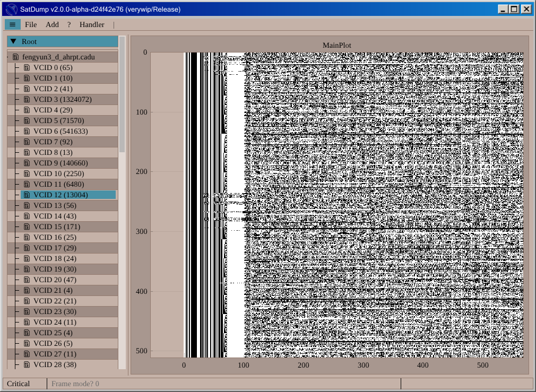Click the icon beside VCID 6 (541633)
Screen dimensions: 536x392
pos(27,131)
